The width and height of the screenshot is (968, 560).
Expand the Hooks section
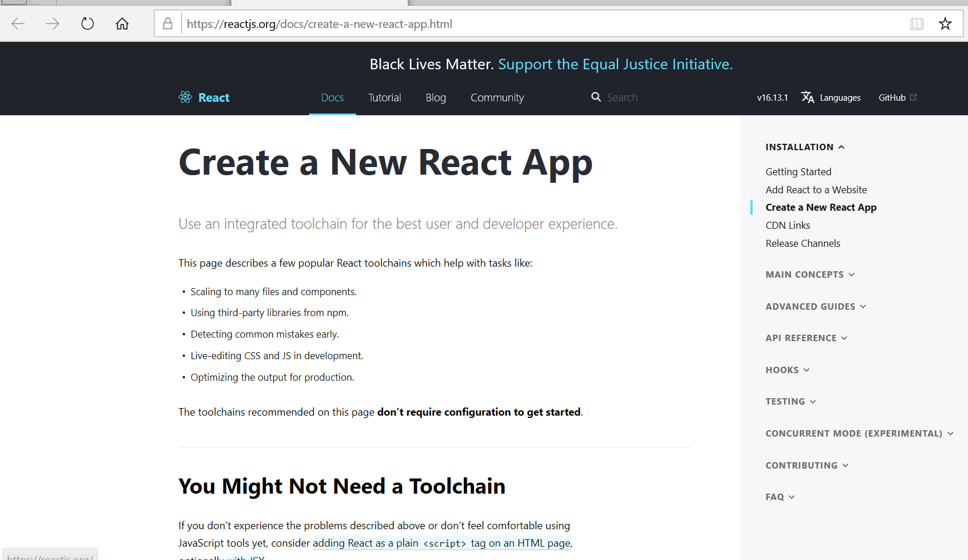[788, 370]
